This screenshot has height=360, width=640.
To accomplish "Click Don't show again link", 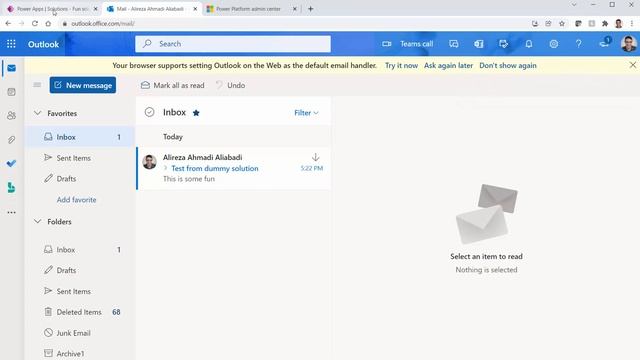I will (x=508, y=65).
